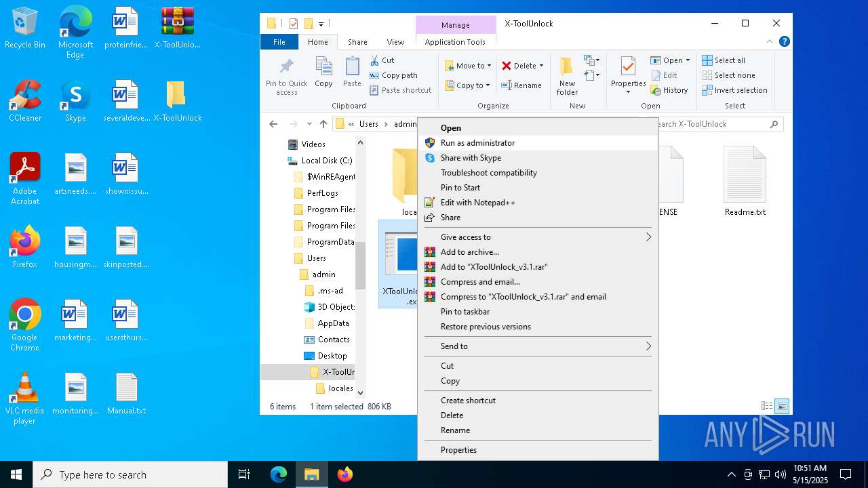
Task: Select the X-ToolUnlock WinRAR archive on desktop
Action: [x=178, y=28]
